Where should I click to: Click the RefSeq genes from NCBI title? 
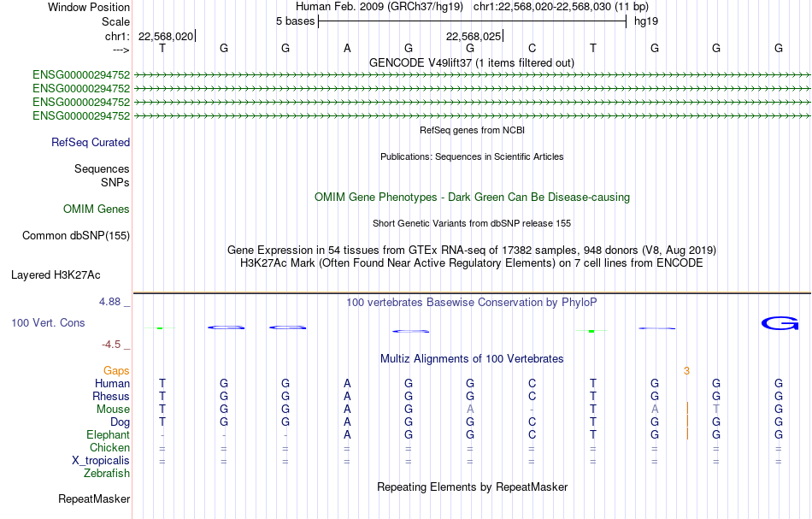tap(472, 131)
